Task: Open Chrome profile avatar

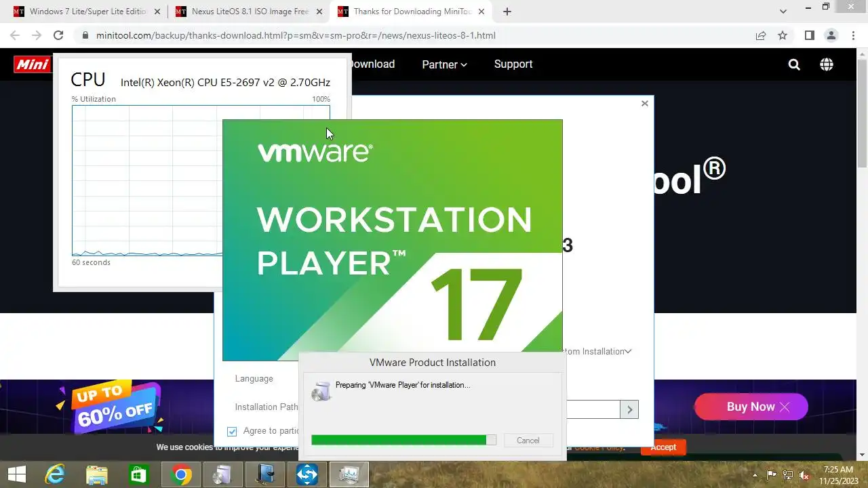Action: (x=831, y=35)
